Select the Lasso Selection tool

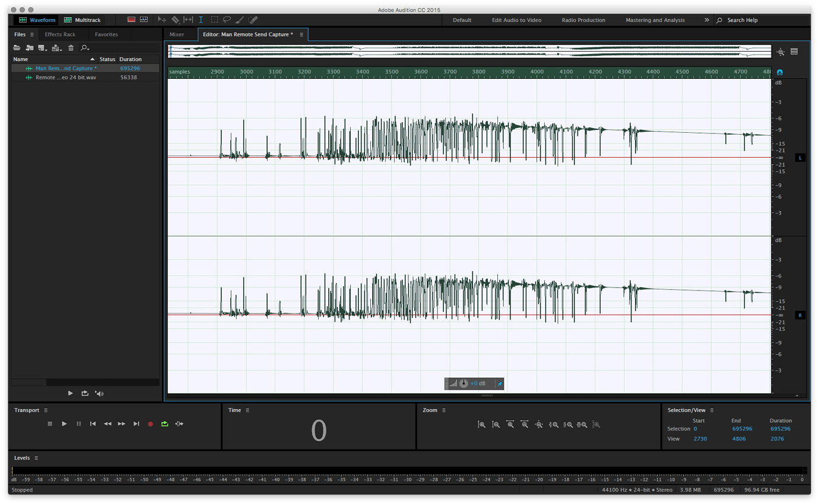click(x=226, y=20)
